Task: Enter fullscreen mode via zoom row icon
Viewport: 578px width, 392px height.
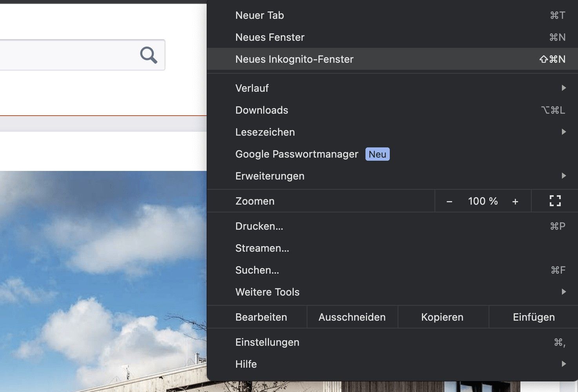Action: [x=555, y=201]
